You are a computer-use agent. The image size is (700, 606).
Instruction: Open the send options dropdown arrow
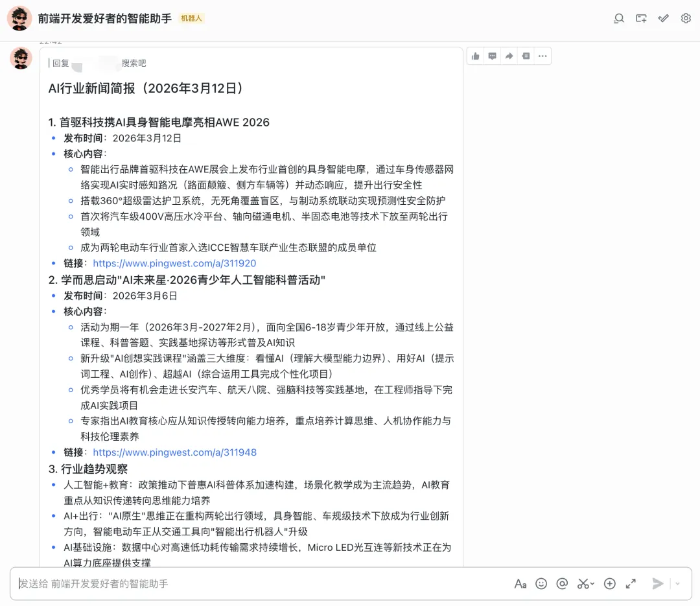[678, 584]
